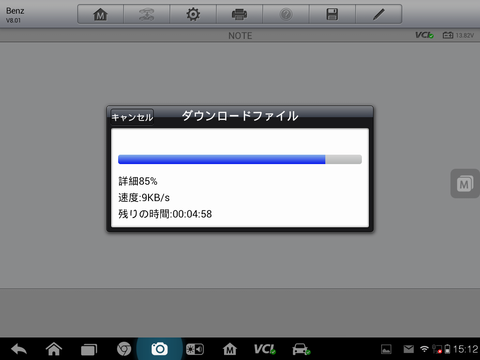The width and height of the screenshot is (480, 360).
Task: Show recent apps with the overview icon
Action: [89, 349]
